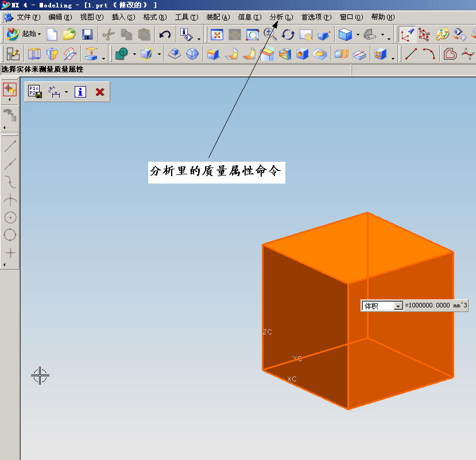Select the point plus tool in left toolbar
Screen dimensions: 476x460
point(10,252)
